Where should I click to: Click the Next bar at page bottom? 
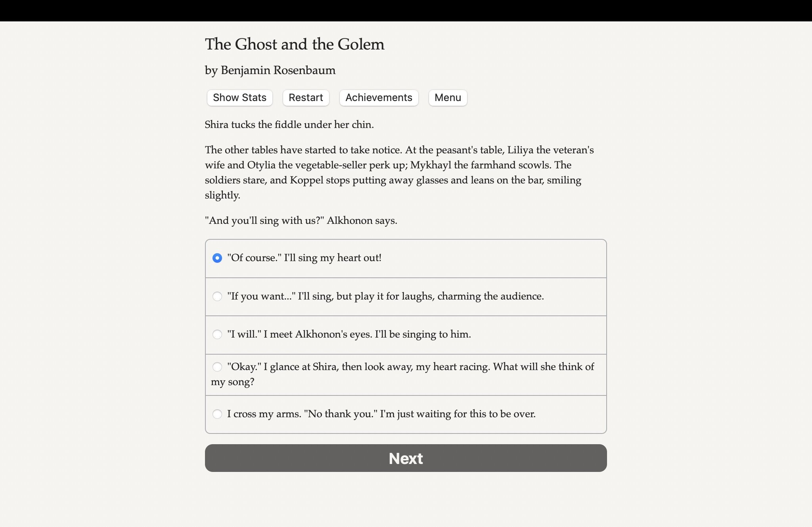(405, 458)
